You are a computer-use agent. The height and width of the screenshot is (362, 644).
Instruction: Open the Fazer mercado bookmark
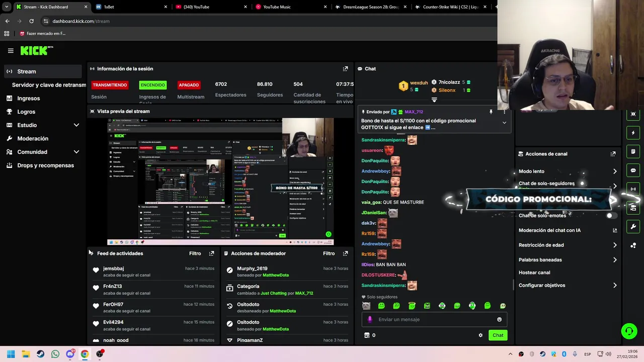(43, 34)
